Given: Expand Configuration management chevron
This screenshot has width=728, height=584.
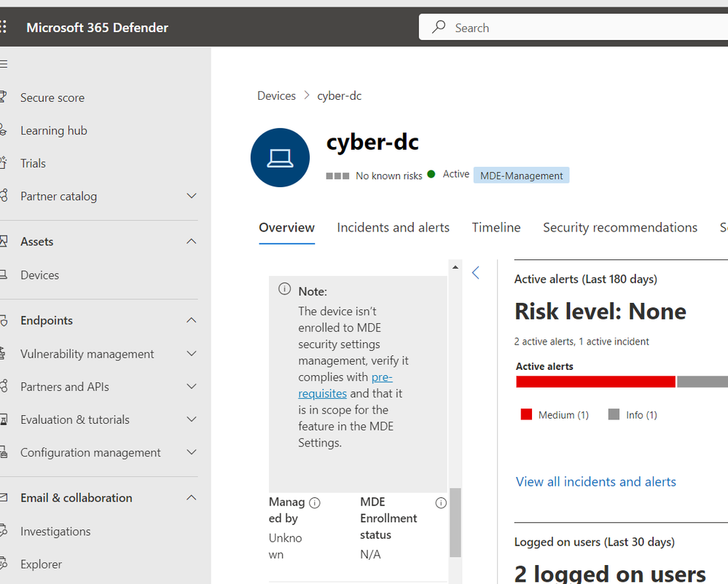Looking at the screenshot, I should 191,452.
